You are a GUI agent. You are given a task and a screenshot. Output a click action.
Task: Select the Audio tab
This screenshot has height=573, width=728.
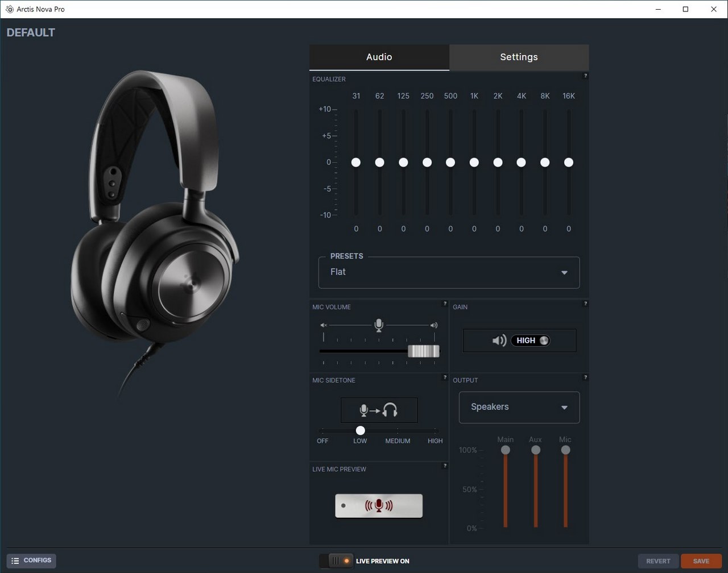[379, 57]
